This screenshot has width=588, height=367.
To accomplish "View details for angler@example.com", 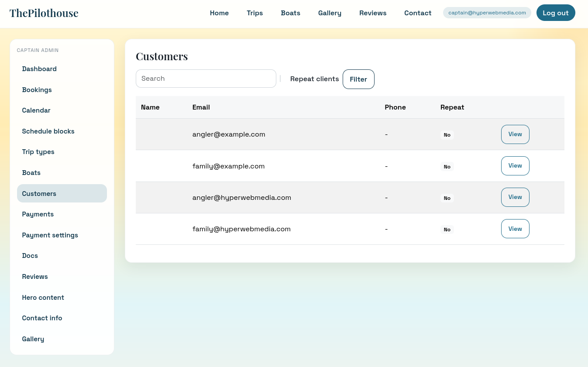I will click(515, 134).
